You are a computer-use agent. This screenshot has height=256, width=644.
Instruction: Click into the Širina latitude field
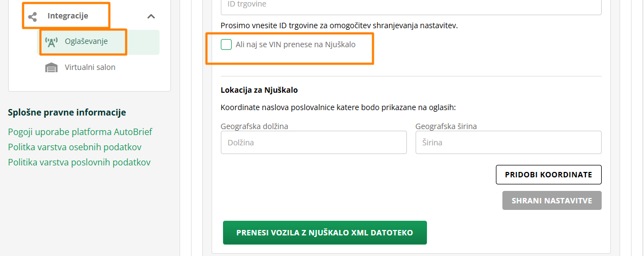click(508, 143)
